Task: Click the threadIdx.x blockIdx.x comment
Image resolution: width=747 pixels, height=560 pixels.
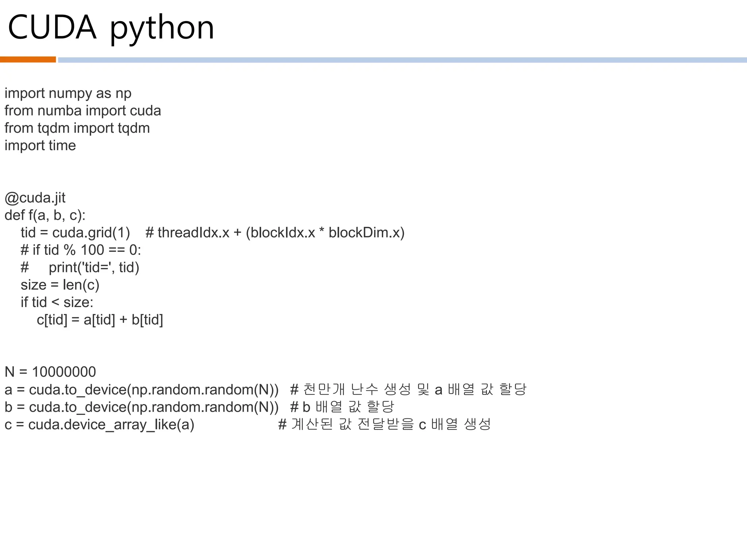Action: pyautogui.click(x=275, y=233)
